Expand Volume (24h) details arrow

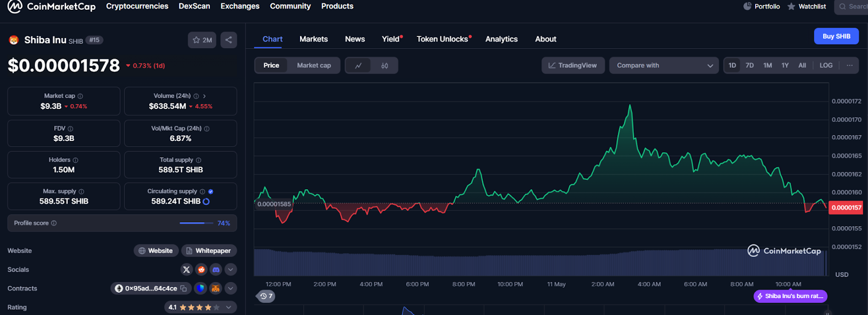[205, 96]
